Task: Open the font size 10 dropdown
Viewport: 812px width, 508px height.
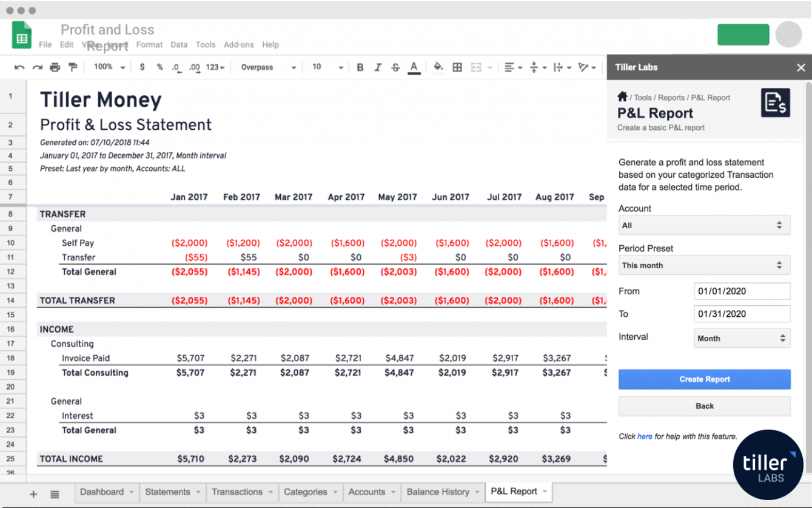Action: 327,67
